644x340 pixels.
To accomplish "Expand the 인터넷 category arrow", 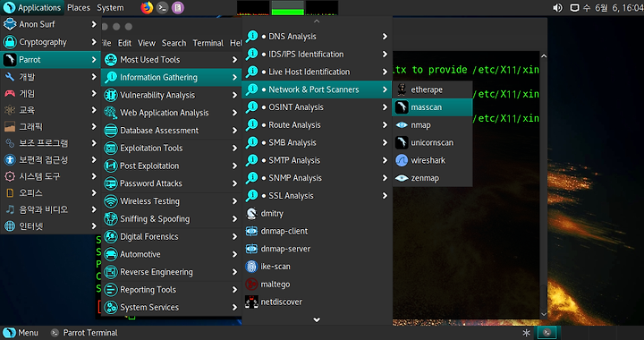I will pos(94,225).
